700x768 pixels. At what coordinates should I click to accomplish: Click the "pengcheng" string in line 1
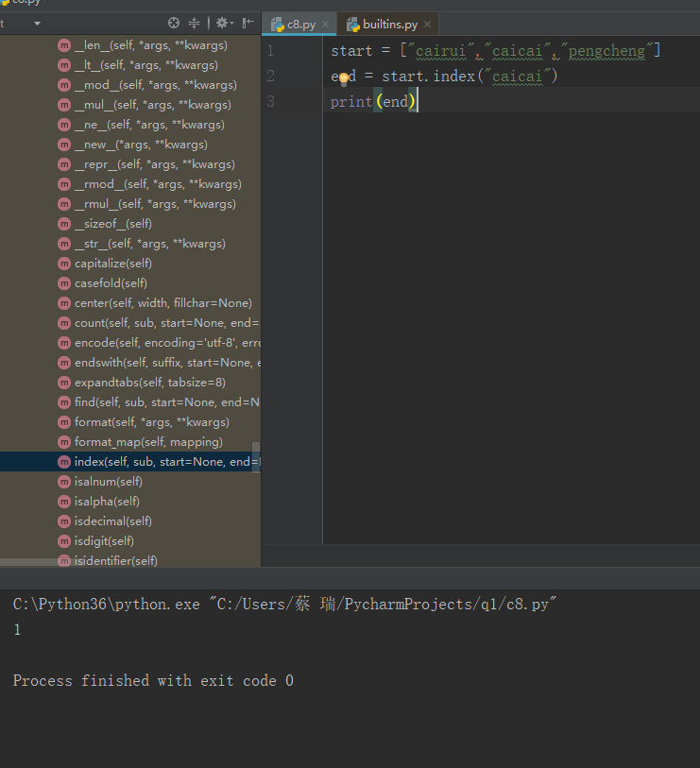pos(606,51)
